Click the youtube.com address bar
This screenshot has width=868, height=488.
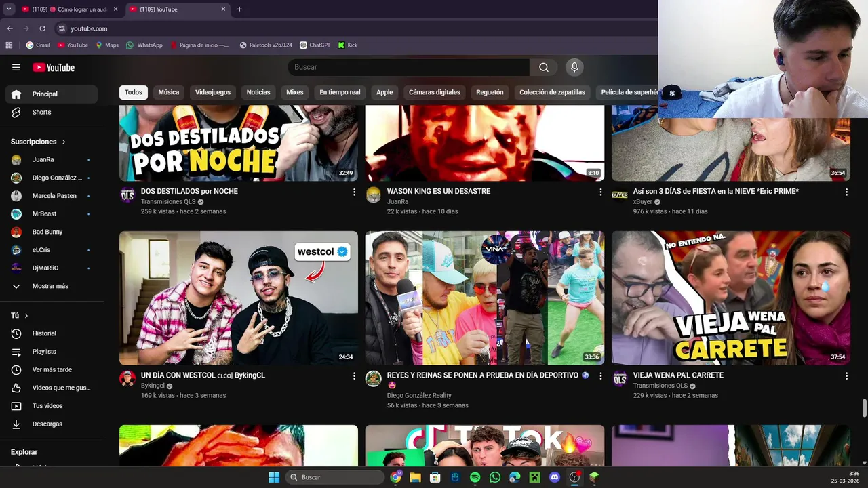(x=353, y=28)
